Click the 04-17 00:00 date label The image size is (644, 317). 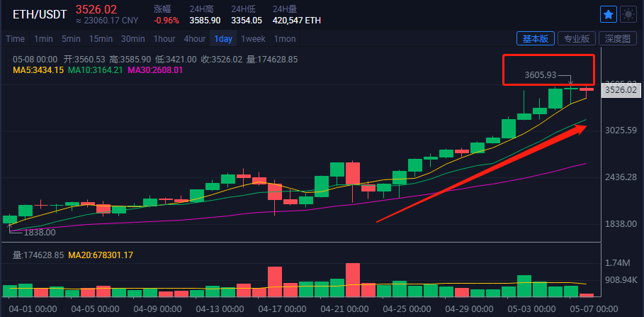pyautogui.click(x=282, y=308)
